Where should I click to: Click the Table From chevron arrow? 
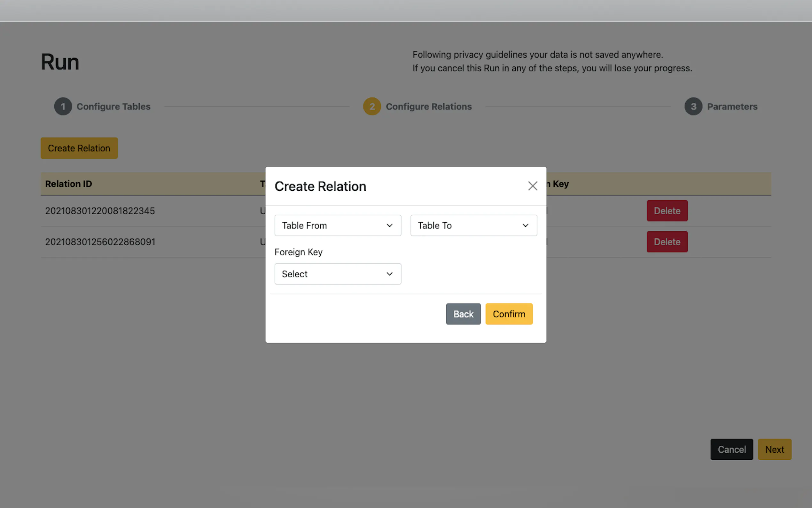(x=389, y=226)
